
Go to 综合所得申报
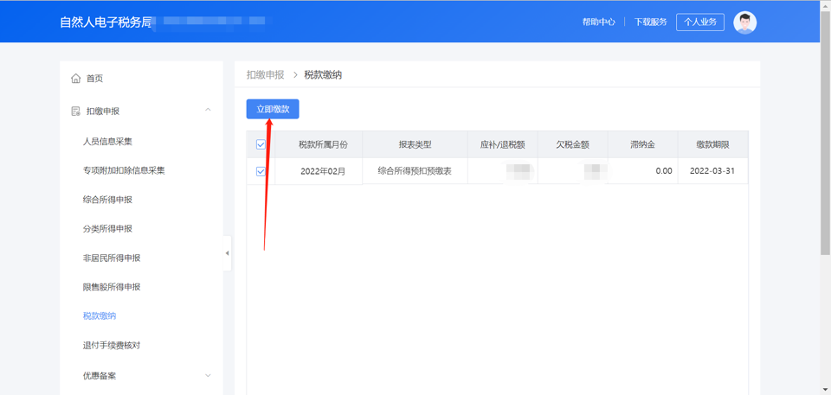[x=108, y=200]
